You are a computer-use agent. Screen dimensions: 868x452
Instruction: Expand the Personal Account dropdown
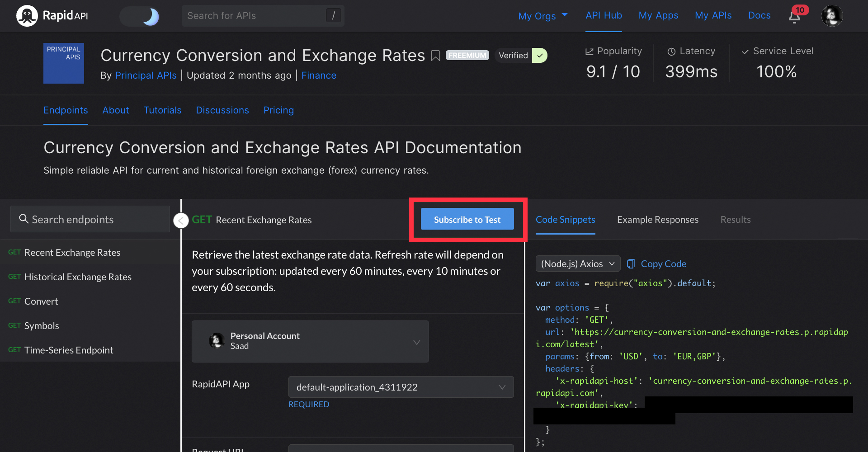[x=310, y=341]
